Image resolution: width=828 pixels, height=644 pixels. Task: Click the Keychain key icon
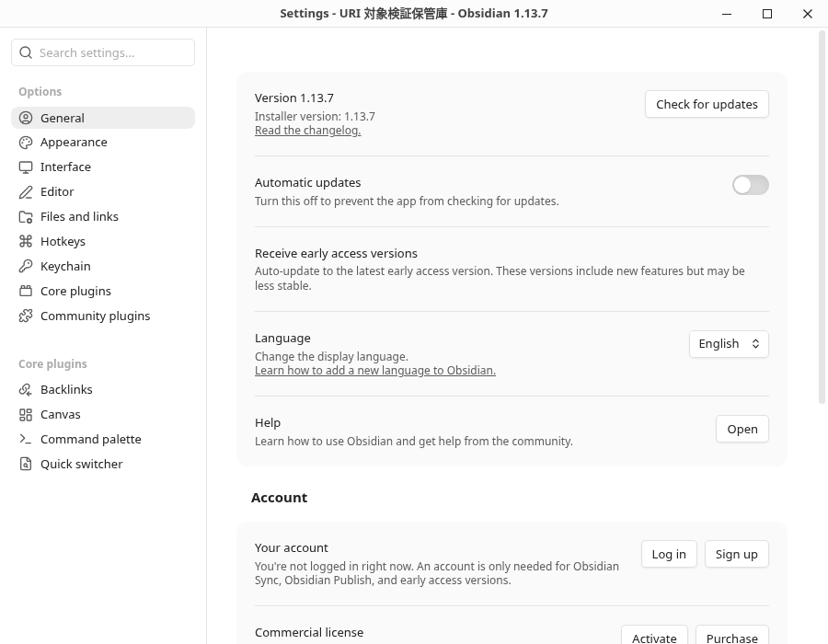26,266
